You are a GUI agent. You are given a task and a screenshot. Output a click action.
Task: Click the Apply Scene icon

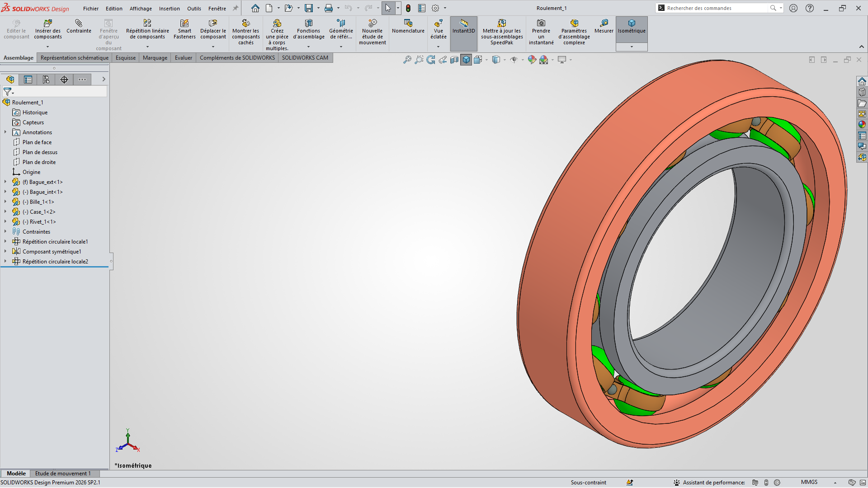coord(544,60)
